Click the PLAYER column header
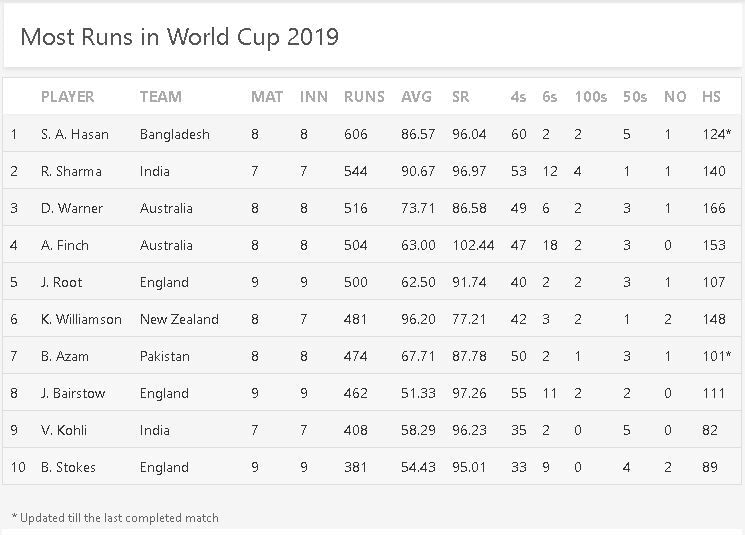Screen dimensions: 745x535 coord(67,97)
